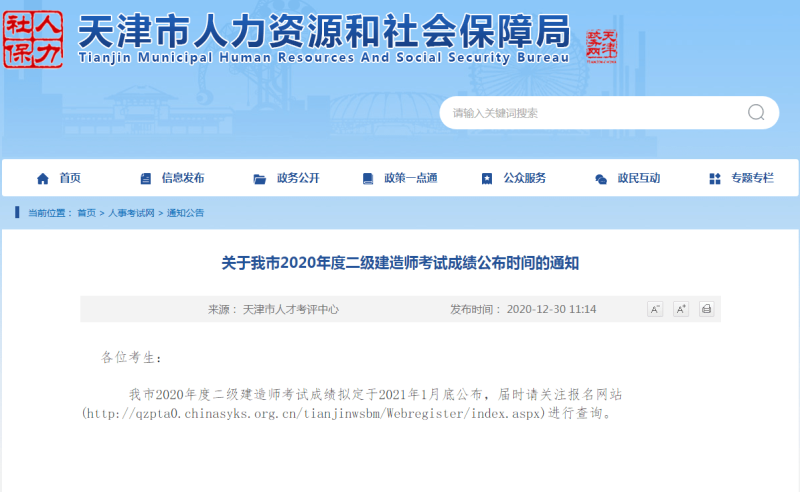The height and width of the screenshot is (492, 800).
Task: Click the 专题专栏 grid icon
Action: pyautogui.click(x=714, y=179)
